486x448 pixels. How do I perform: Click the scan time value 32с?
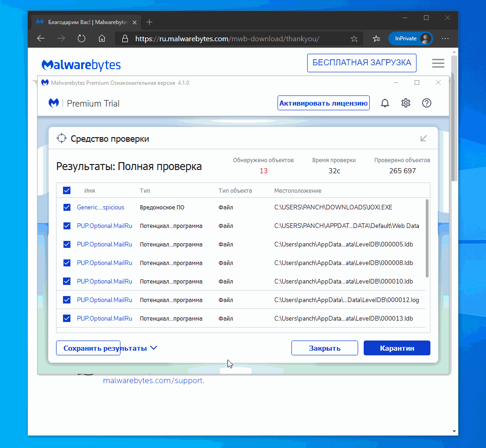(334, 171)
